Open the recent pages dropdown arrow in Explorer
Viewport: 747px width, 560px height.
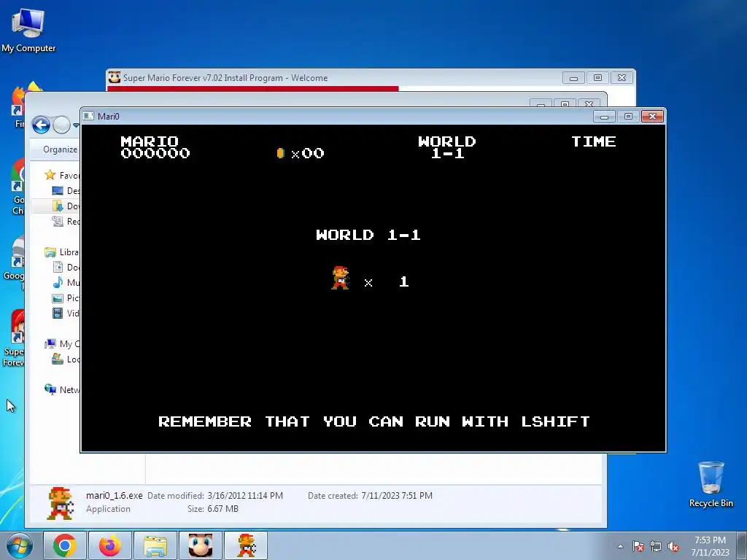point(76,125)
